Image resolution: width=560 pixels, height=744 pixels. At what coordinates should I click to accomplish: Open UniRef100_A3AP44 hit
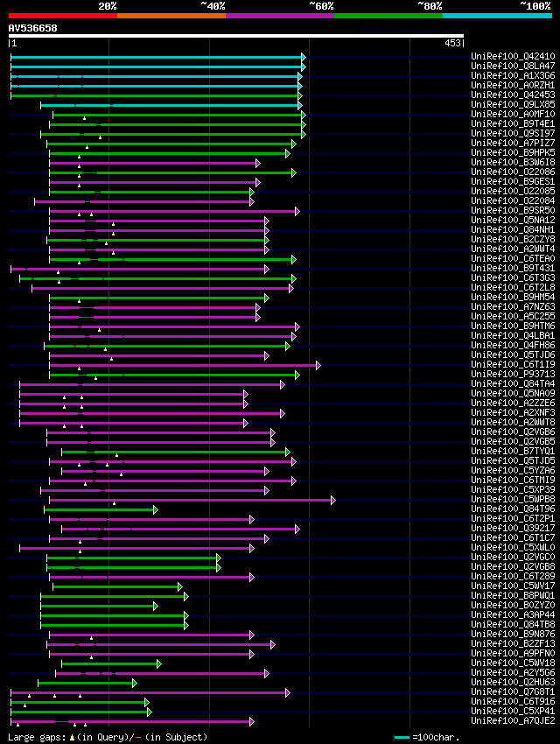(x=513, y=614)
